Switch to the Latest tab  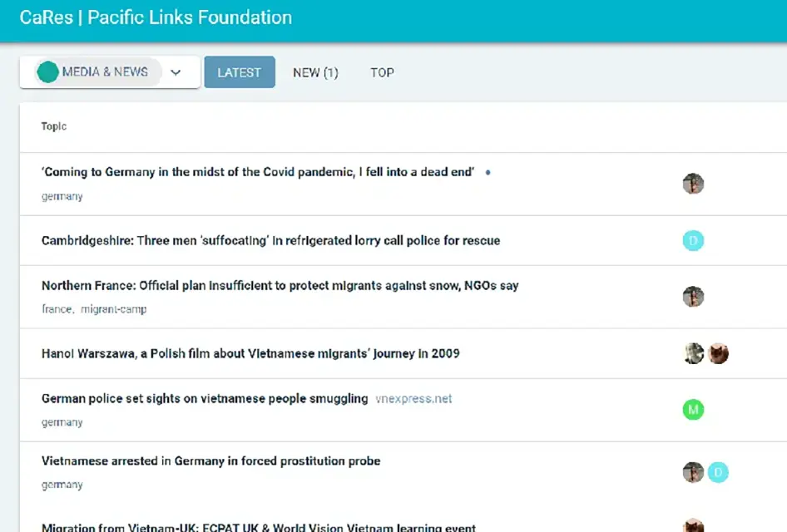pos(240,72)
